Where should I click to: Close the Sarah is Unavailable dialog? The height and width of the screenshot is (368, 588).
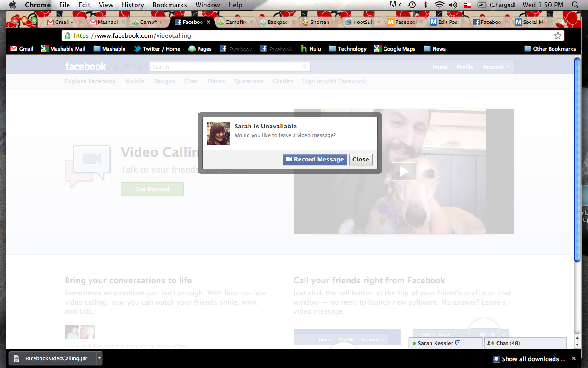click(361, 159)
